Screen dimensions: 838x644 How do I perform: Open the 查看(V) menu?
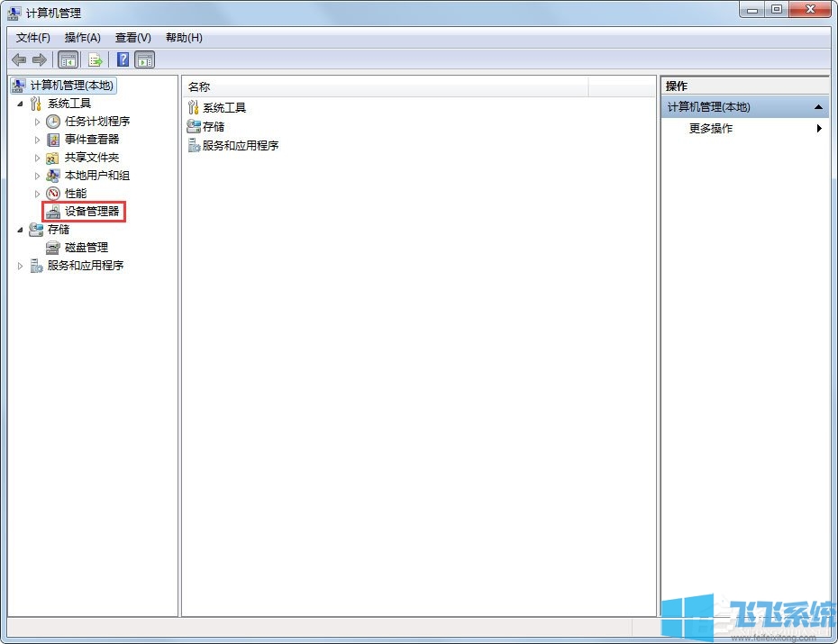point(132,37)
